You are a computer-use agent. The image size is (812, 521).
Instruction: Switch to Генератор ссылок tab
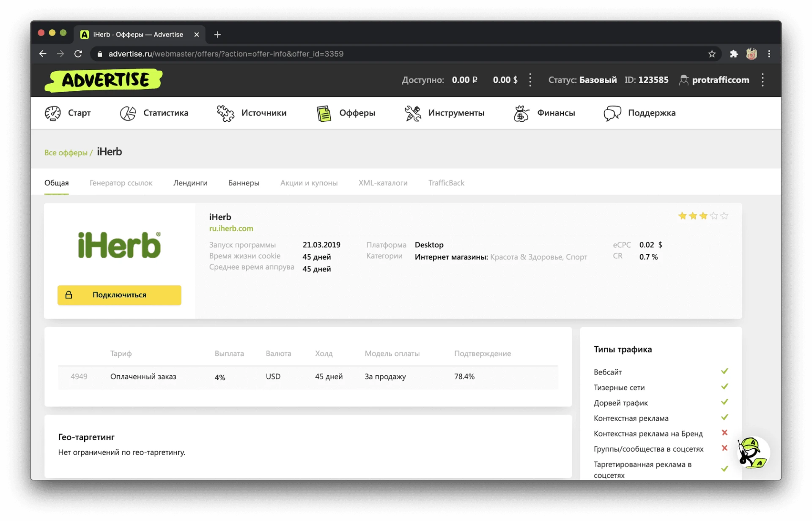pyautogui.click(x=121, y=183)
